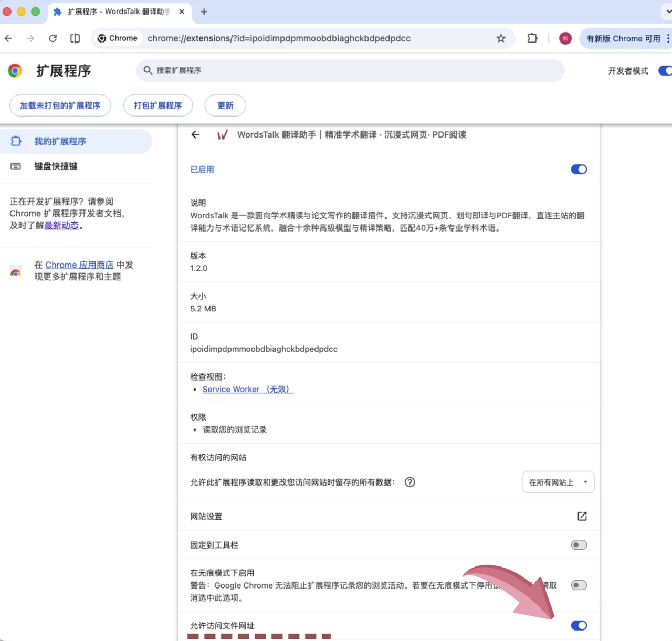Viewport: 672px width, 641px height.
Task: Open 最新动态 link
Action: pos(61,226)
